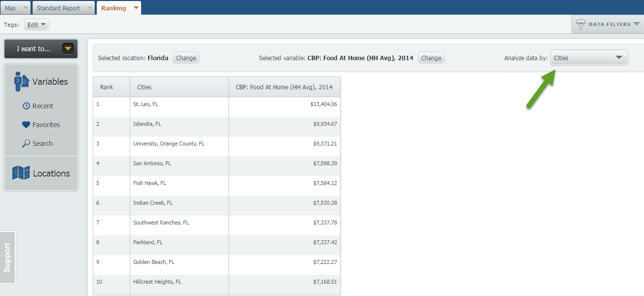Click the Search magnifier icon

point(26,144)
